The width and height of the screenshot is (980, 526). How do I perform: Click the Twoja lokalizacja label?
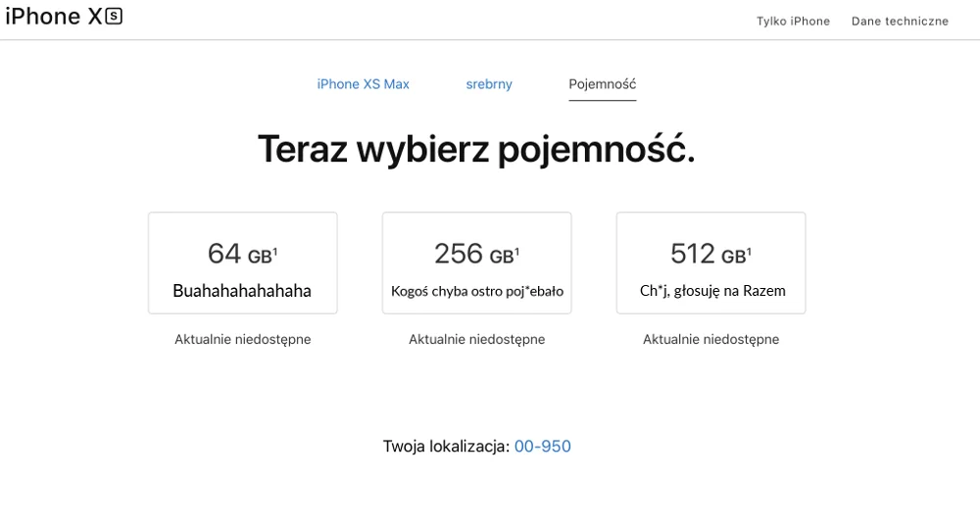[x=446, y=446]
